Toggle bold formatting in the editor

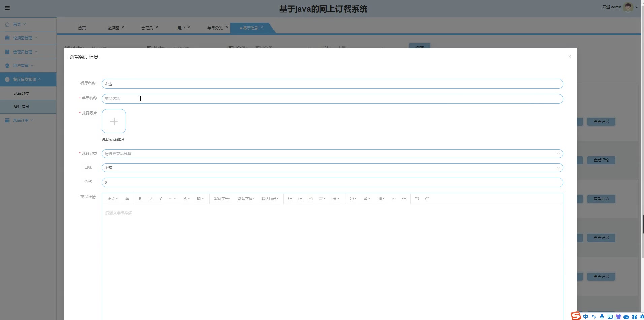140,199
